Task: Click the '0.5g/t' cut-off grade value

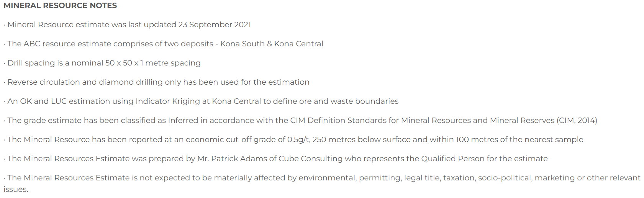Action: pyautogui.click(x=298, y=140)
